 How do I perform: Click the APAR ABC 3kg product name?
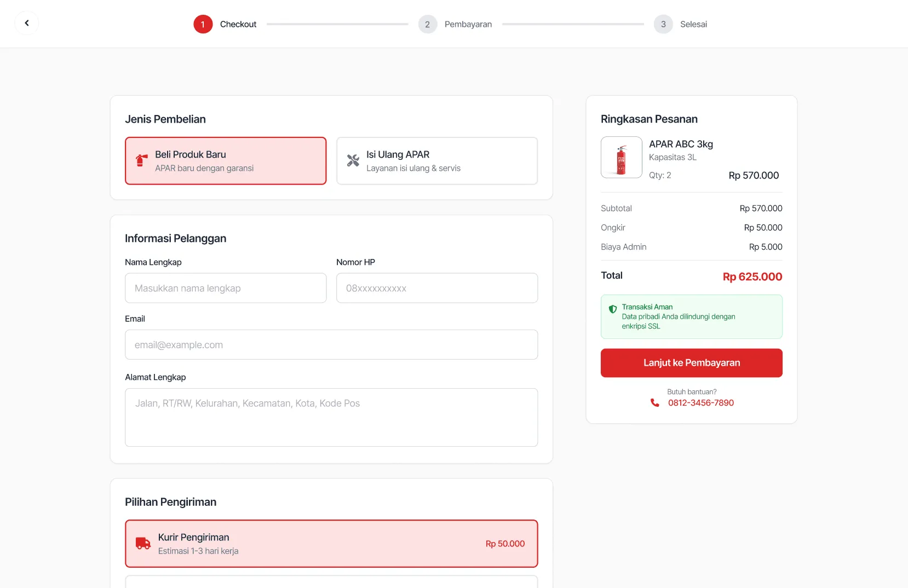click(681, 144)
